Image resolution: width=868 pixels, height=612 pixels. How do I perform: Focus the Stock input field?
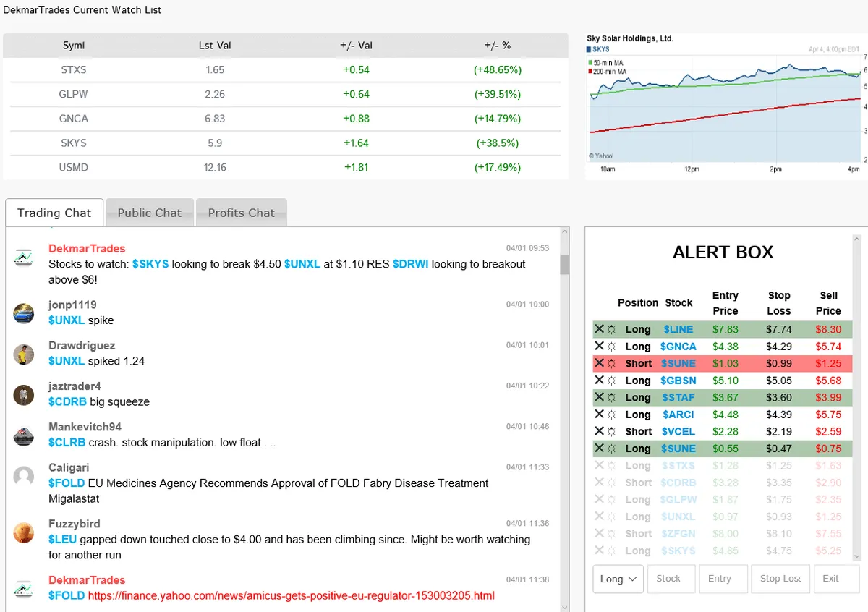pos(671,579)
